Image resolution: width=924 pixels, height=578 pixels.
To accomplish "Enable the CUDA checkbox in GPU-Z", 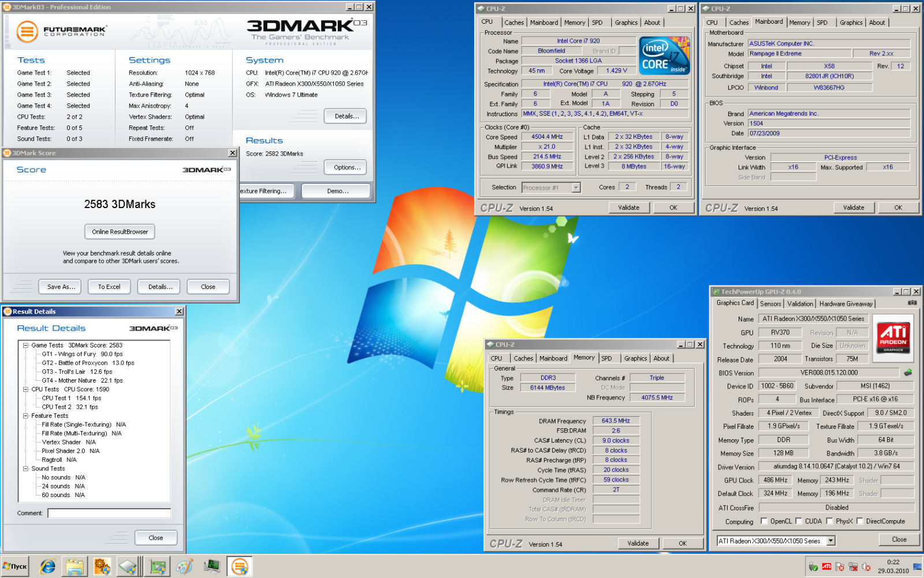I will [x=799, y=521].
